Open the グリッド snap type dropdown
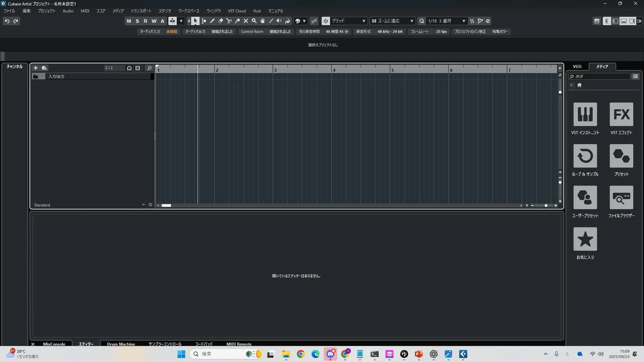Image resolution: width=644 pixels, height=362 pixels. coord(348,21)
